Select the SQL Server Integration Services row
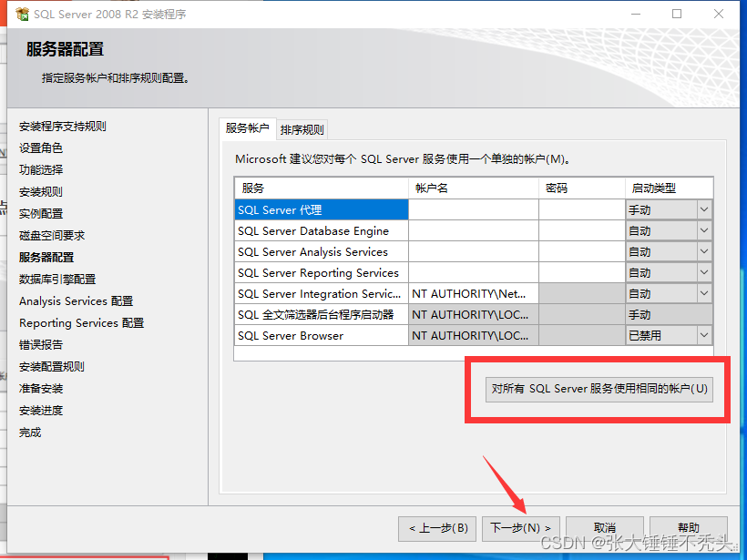 [322, 293]
